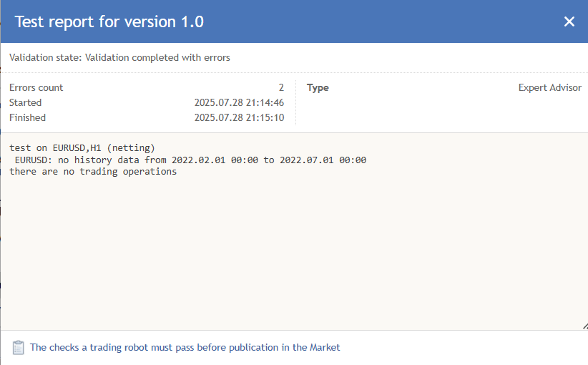Click the "Started" label
The image size is (588, 365).
26,102
